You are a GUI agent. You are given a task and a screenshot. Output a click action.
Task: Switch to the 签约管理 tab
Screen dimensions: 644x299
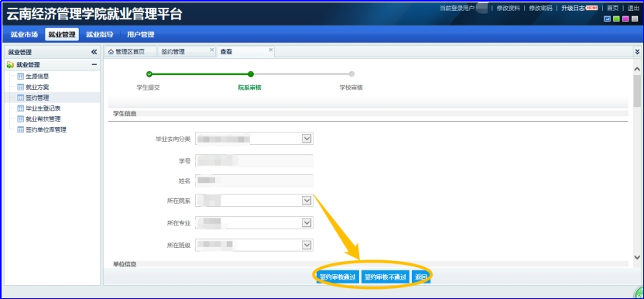pos(173,52)
